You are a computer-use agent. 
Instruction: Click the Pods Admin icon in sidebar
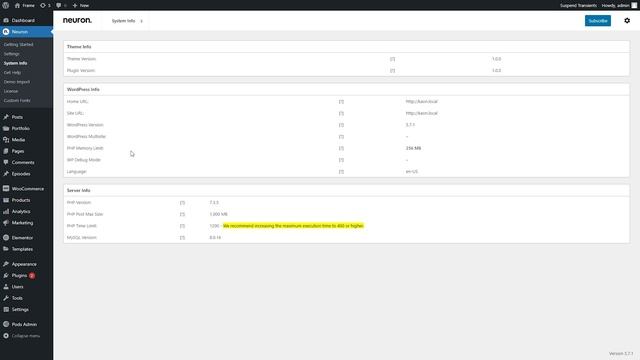(6, 324)
